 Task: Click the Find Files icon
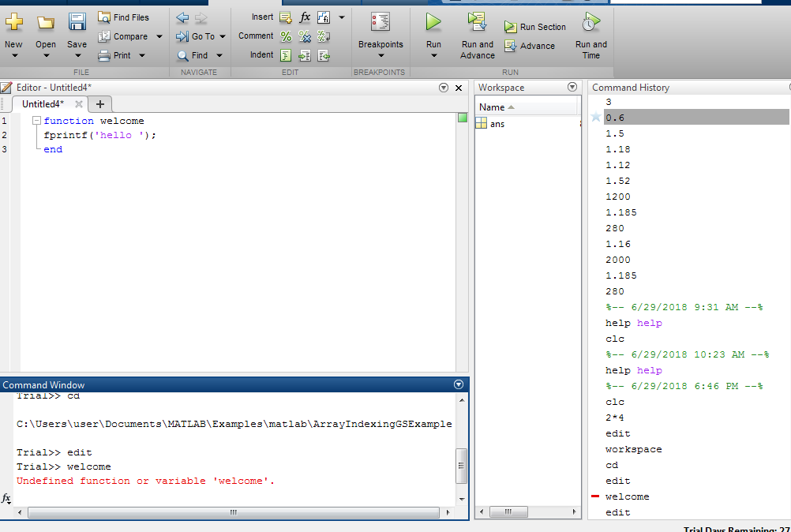[x=103, y=17]
